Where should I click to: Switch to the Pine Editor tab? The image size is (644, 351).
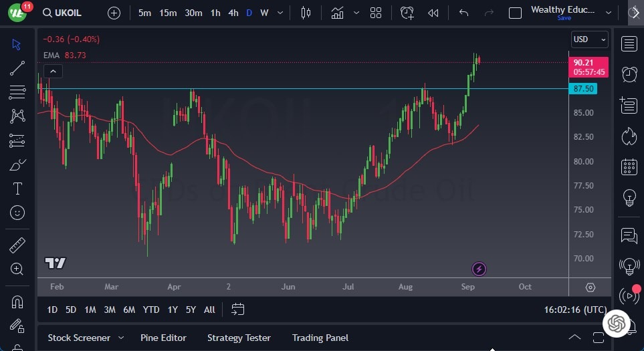coord(163,338)
